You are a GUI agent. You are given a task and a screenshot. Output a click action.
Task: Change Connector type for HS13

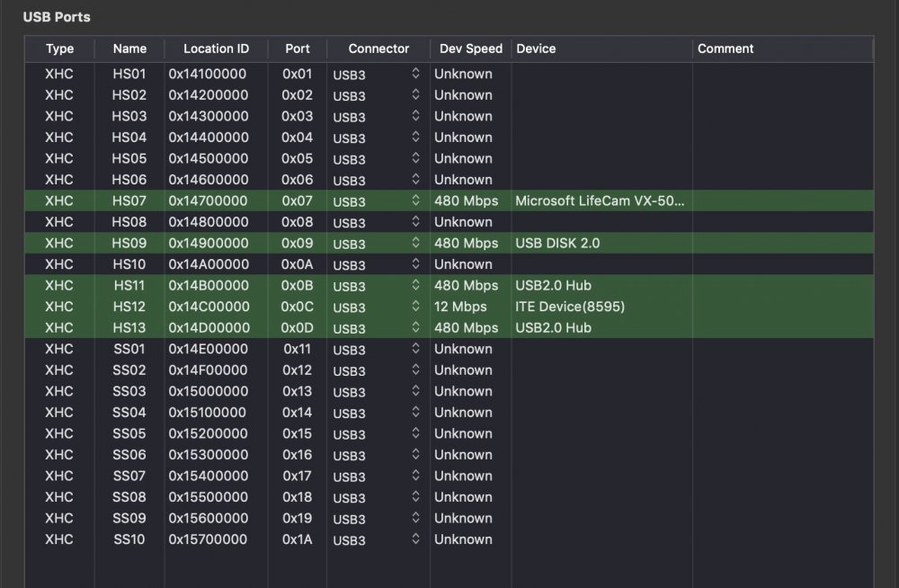point(378,329)
